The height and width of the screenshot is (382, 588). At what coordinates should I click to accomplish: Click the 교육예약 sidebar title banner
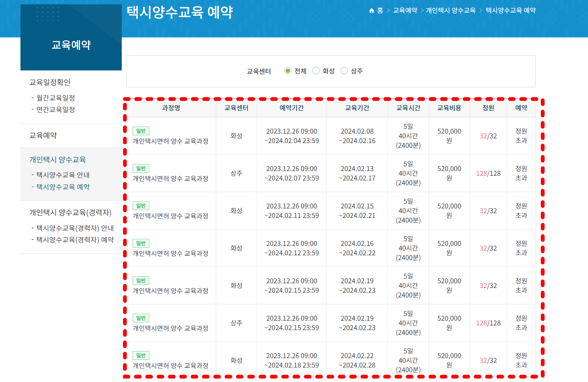coord(71,37)
